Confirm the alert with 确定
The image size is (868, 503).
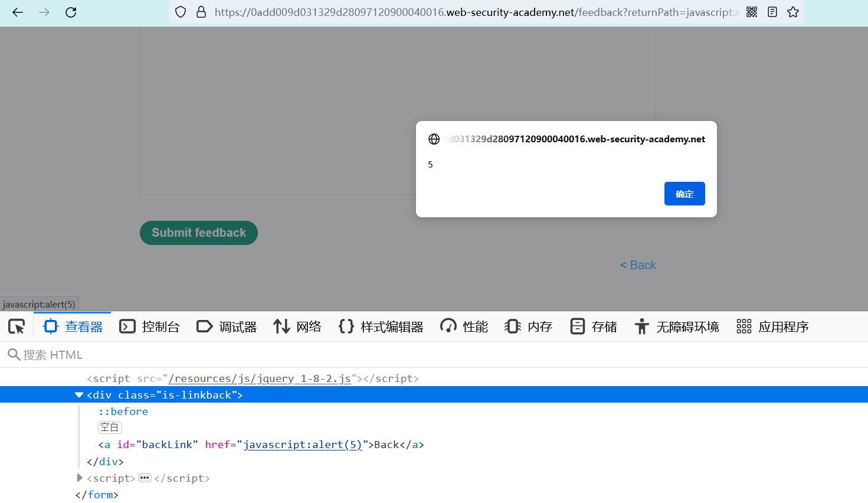pyautogui.click(x=684, y=194)
